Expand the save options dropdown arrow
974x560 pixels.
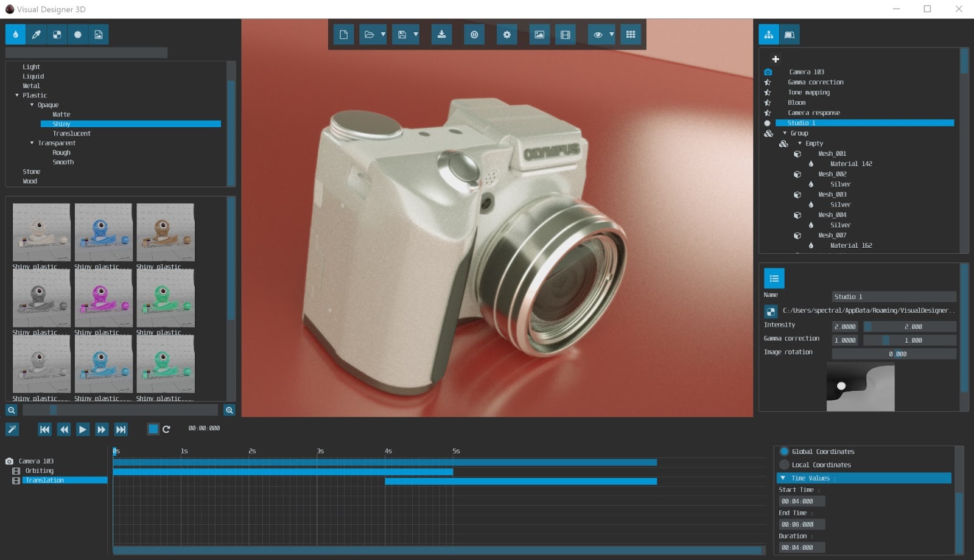[x=416, y=35]
